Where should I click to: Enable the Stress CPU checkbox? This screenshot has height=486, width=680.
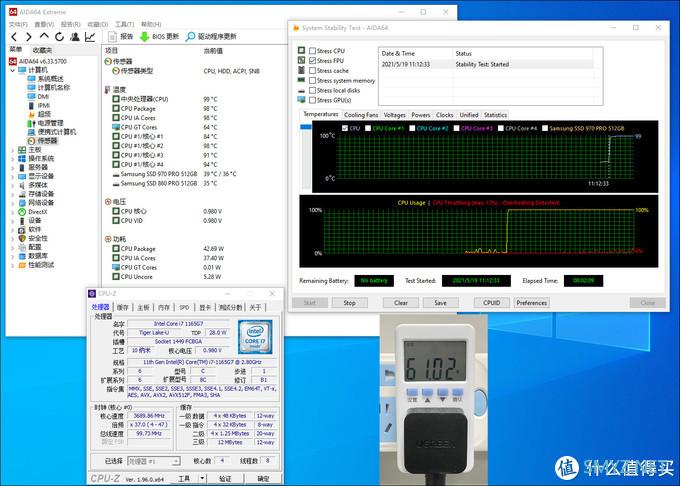312,51
